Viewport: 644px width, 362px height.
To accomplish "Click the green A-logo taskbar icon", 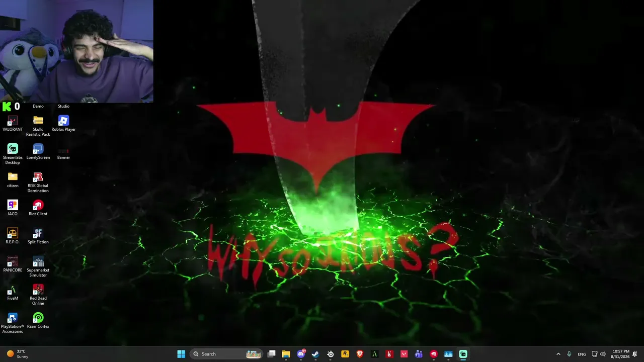I will click(x=374, y=354).
